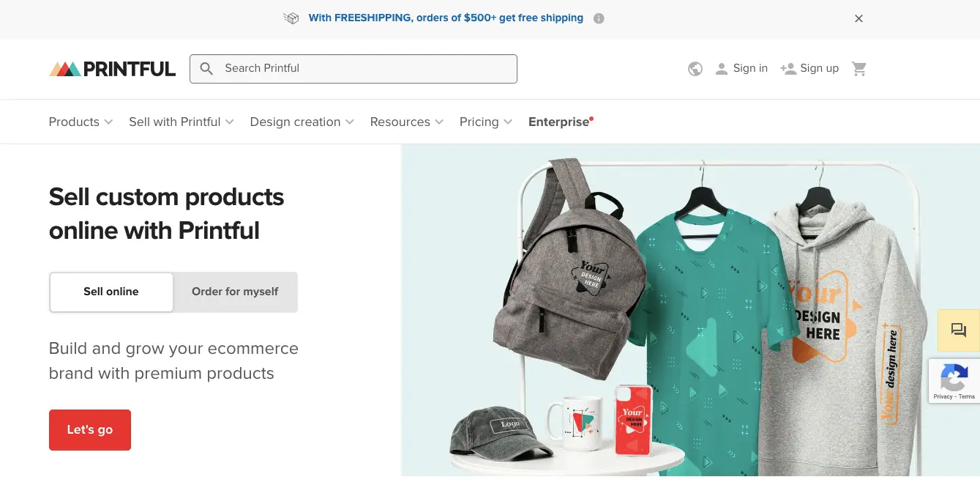
Task: Dismiss the free shipping banner
Action: click(x=859, y=18)
